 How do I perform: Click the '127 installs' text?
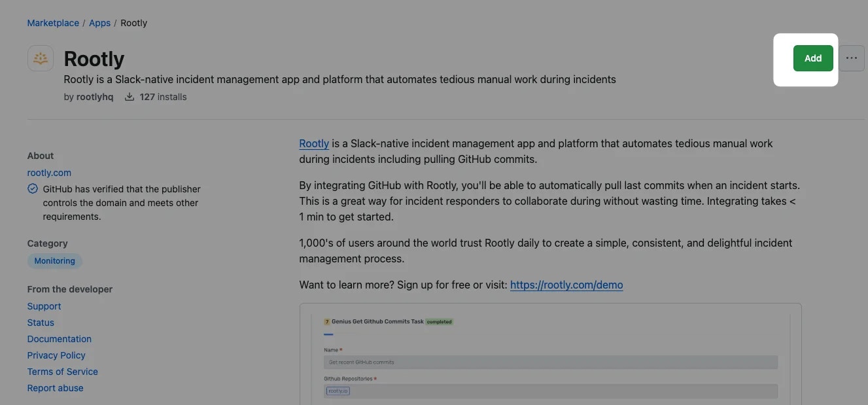coord(164,97)
